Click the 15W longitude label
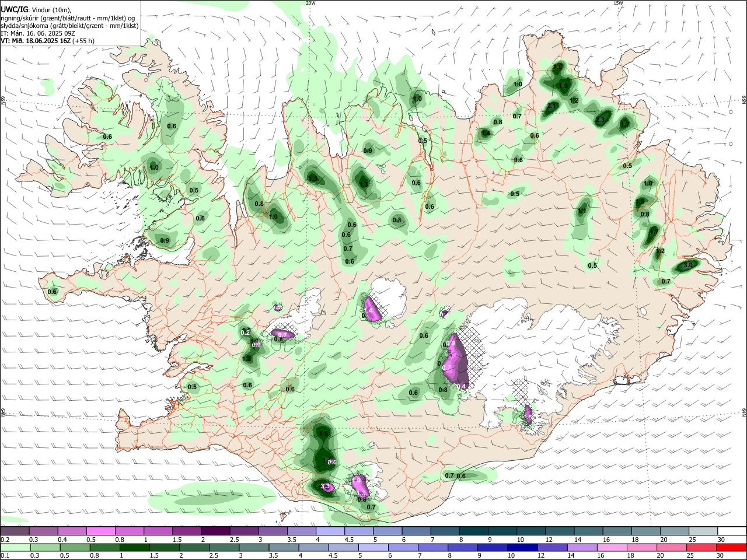The image size is (747, 560). point(618,3)
